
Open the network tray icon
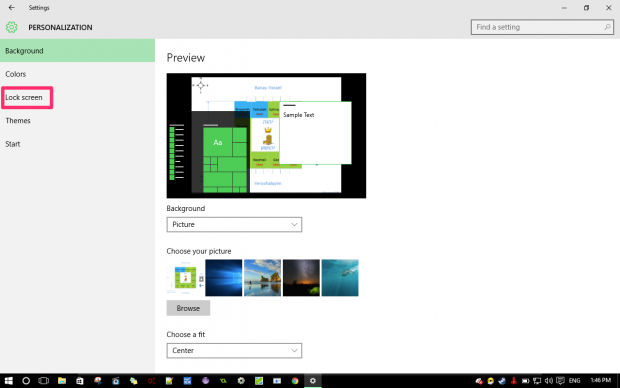coord(537,381)
